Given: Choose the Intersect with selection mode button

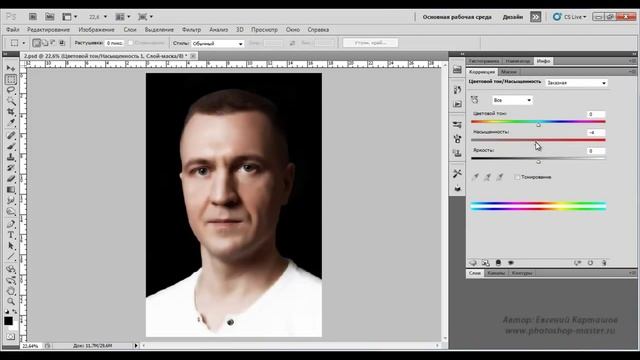Looking at the screenshot, I should (x=62, y=43).
